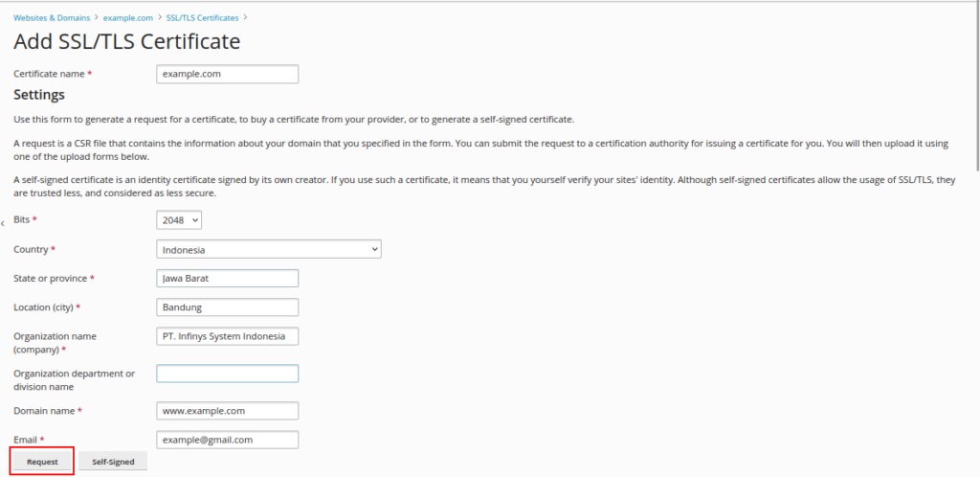Focus the Certificate name field
980x477 pixels.
(x=228, y=74)
